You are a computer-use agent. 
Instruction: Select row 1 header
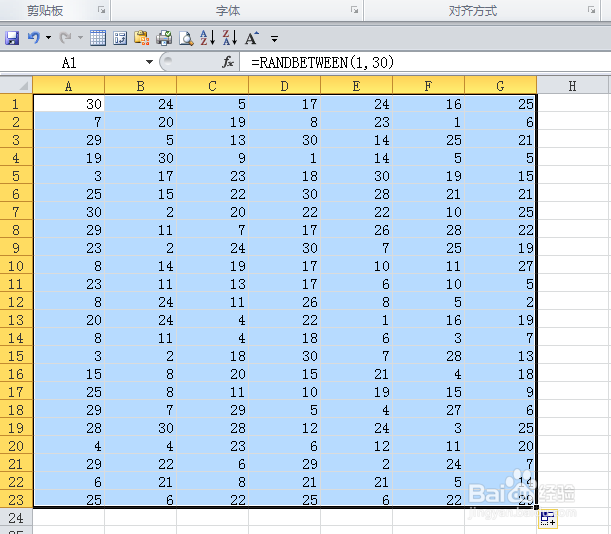(16, 104)
